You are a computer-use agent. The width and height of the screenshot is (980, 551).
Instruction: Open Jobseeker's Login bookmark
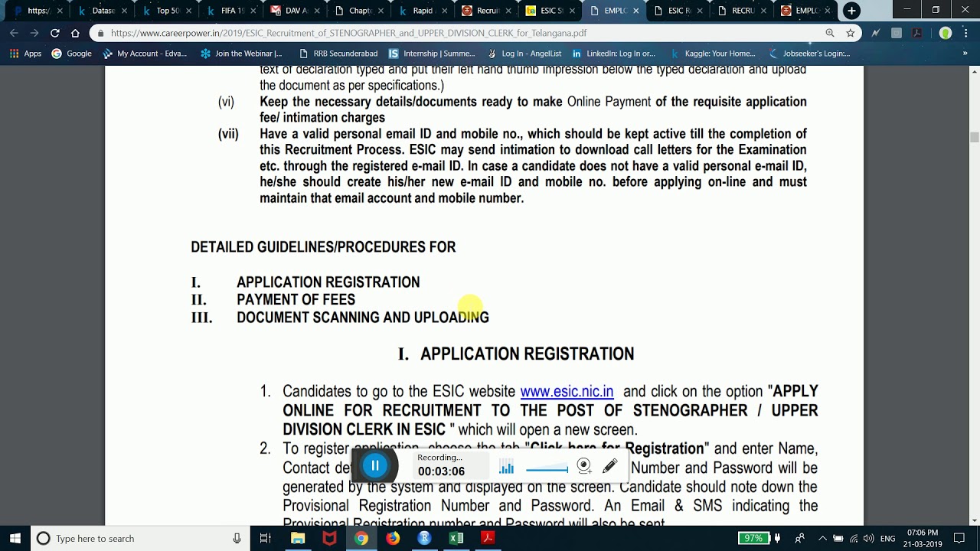tap(809, 54)
